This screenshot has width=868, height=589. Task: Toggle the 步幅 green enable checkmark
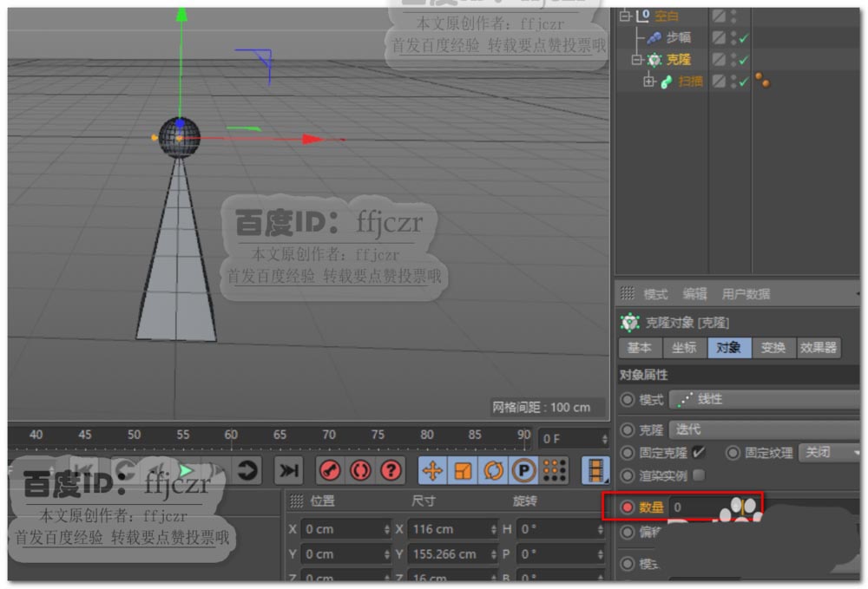744,38
